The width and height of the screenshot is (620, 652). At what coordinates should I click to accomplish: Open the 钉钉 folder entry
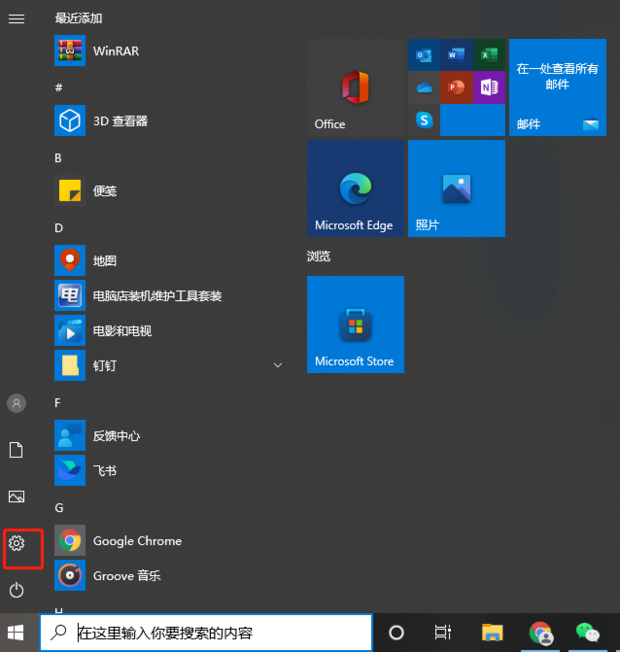[x=170, y=366]
